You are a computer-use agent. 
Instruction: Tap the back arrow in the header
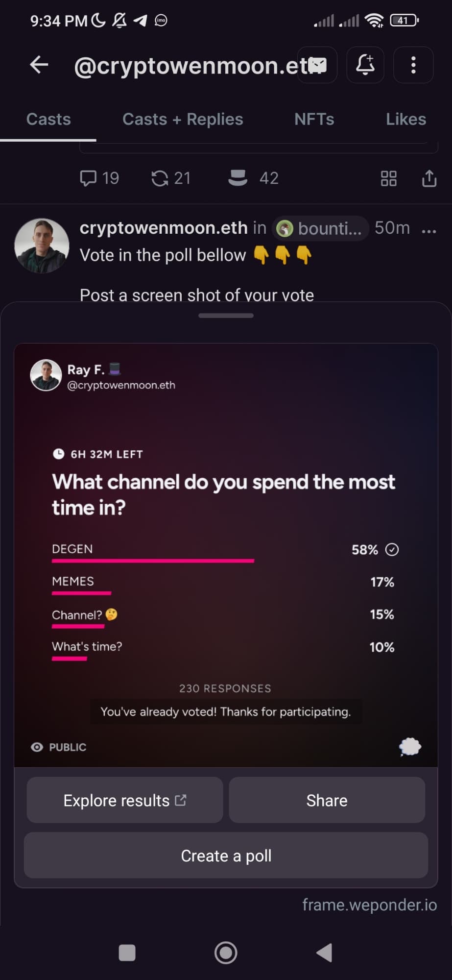point(39,65)
